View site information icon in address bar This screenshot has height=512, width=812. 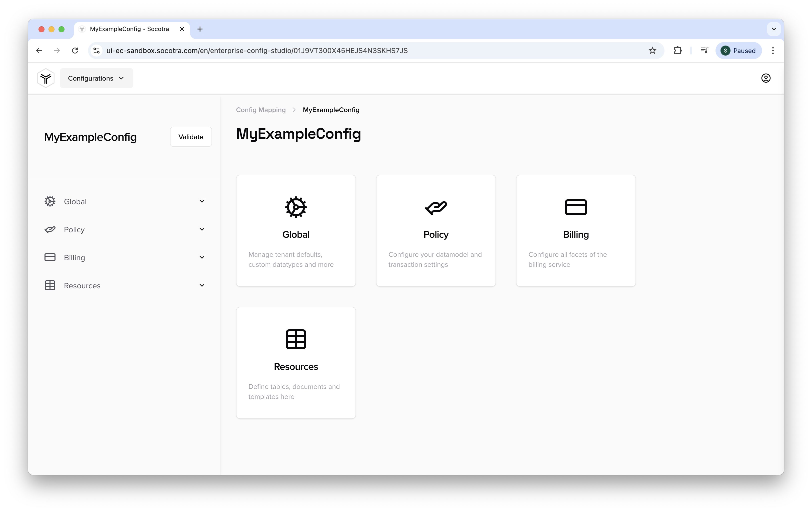pos(97,51)
